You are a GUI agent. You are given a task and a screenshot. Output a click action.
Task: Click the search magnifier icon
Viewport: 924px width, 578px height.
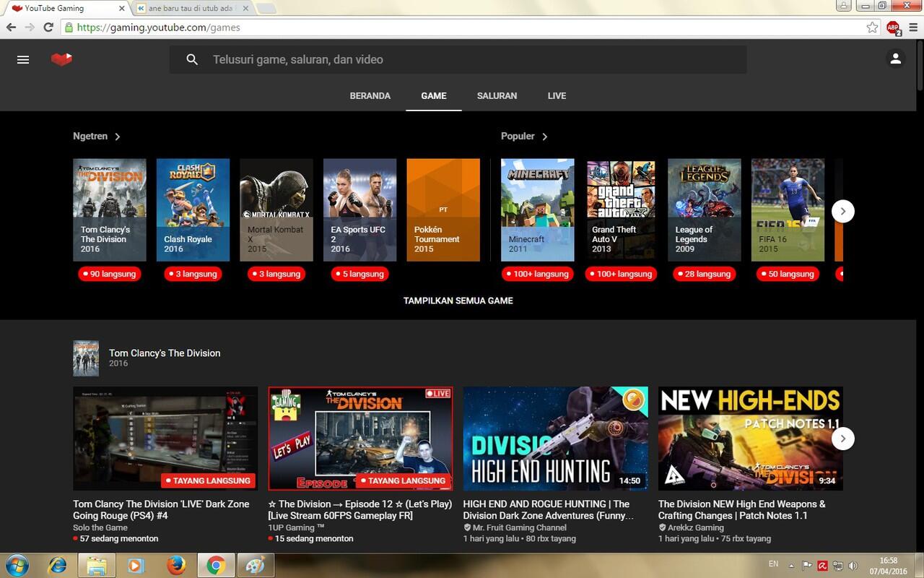pyautogui.click(x=192, y=59)
